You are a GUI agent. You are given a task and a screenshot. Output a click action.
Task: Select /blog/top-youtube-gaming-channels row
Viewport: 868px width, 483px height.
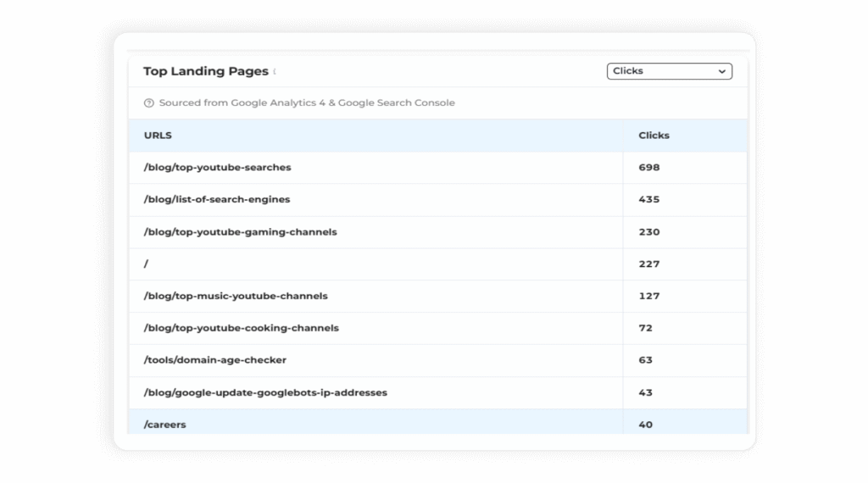[x=240, y=232]
